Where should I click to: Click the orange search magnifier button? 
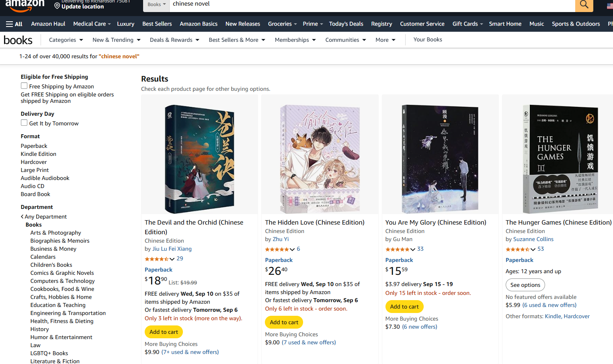[584, 5]
